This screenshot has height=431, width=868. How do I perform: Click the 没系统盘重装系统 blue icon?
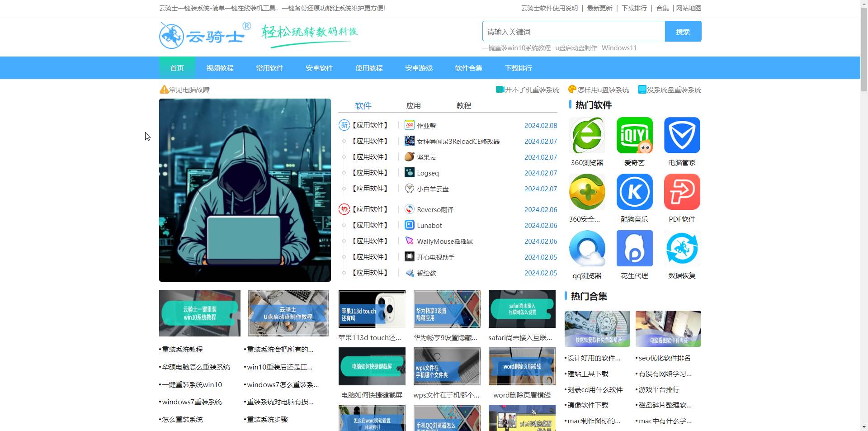coord(642,90)
